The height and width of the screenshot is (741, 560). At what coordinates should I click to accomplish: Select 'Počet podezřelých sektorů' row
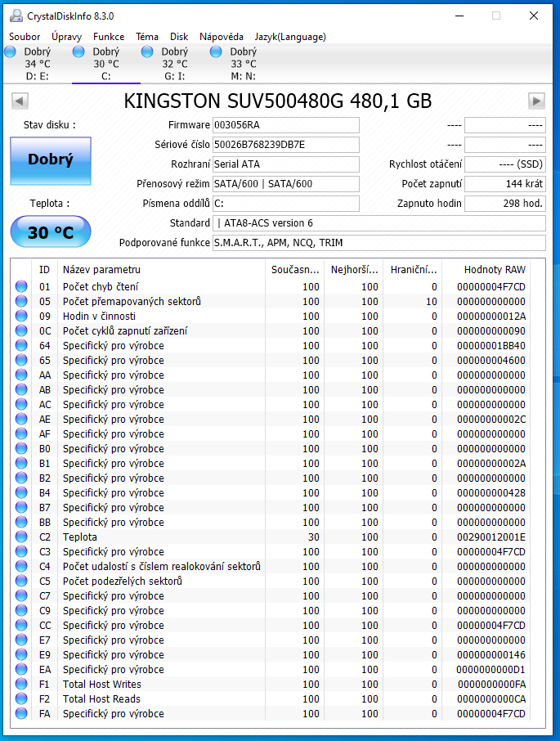[x=272, y=581]
